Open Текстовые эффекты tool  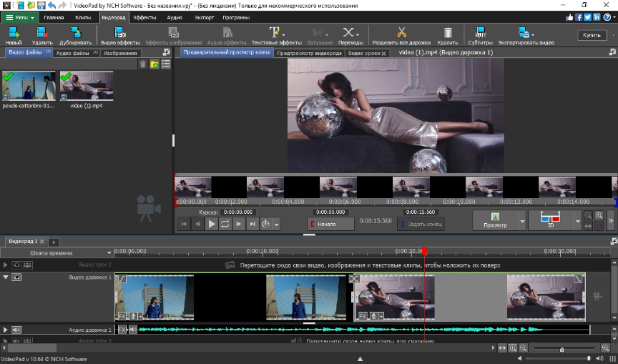tap(276, 36)
